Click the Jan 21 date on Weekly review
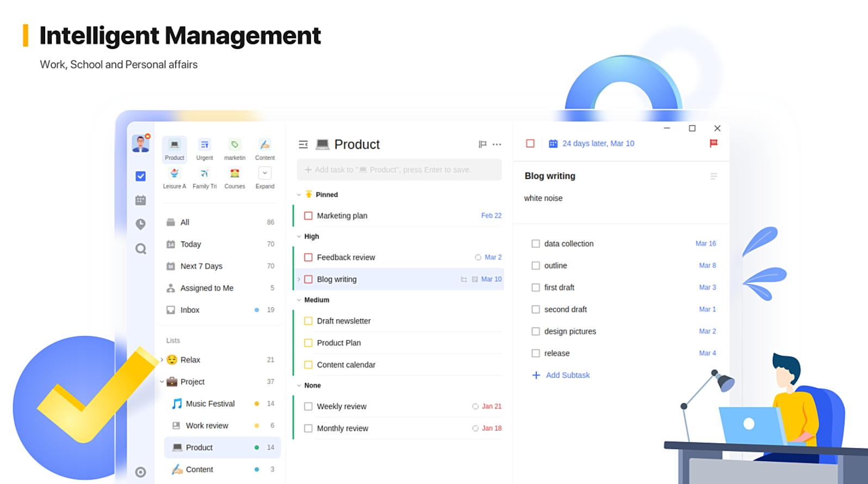This screenshot has height=484, width=868. coord(492,406)
